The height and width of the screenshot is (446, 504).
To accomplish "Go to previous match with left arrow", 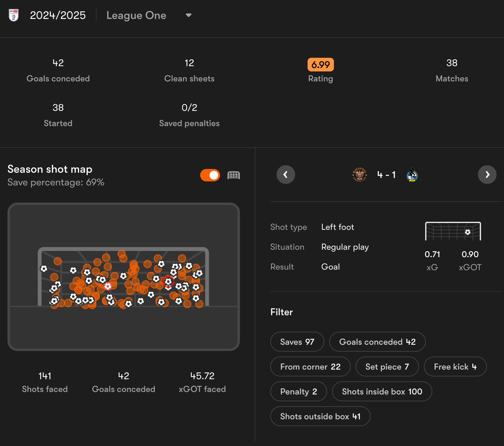I will coord(286,175).
